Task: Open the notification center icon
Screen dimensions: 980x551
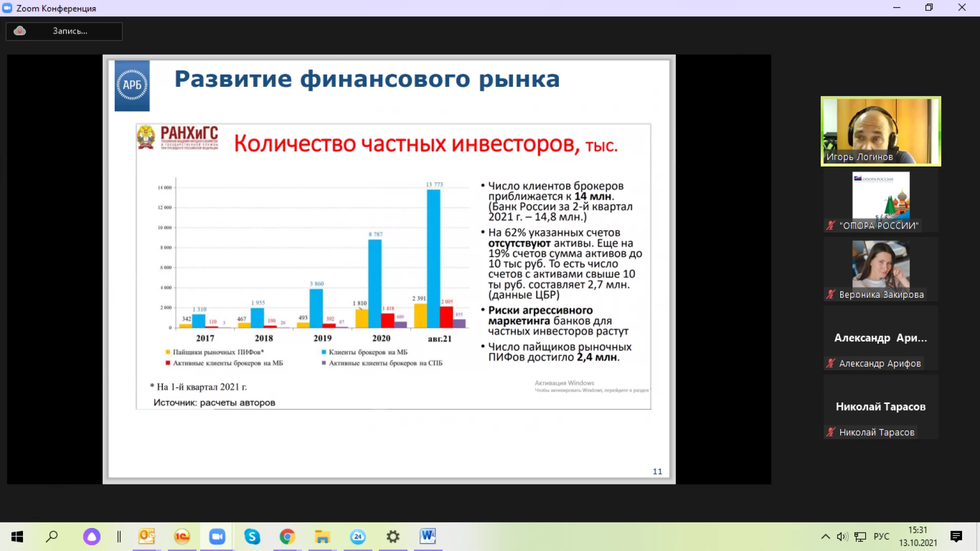Action: coord(956,537)
